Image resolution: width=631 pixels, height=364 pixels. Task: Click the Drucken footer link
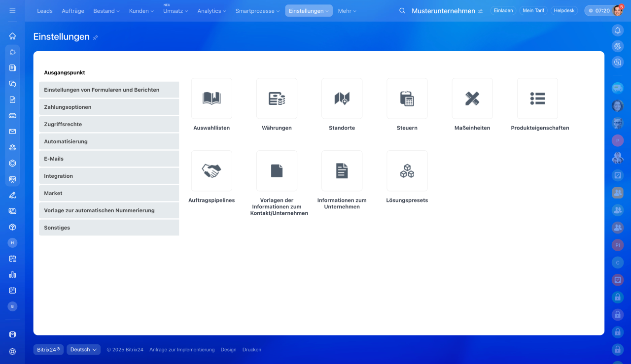[x=251, y=350]
